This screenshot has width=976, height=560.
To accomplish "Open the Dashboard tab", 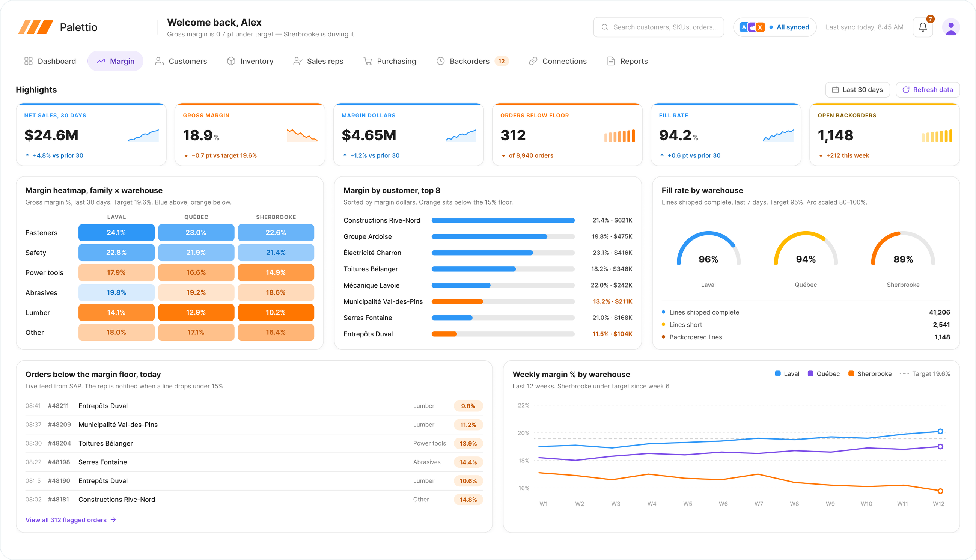I will point(50,61).
